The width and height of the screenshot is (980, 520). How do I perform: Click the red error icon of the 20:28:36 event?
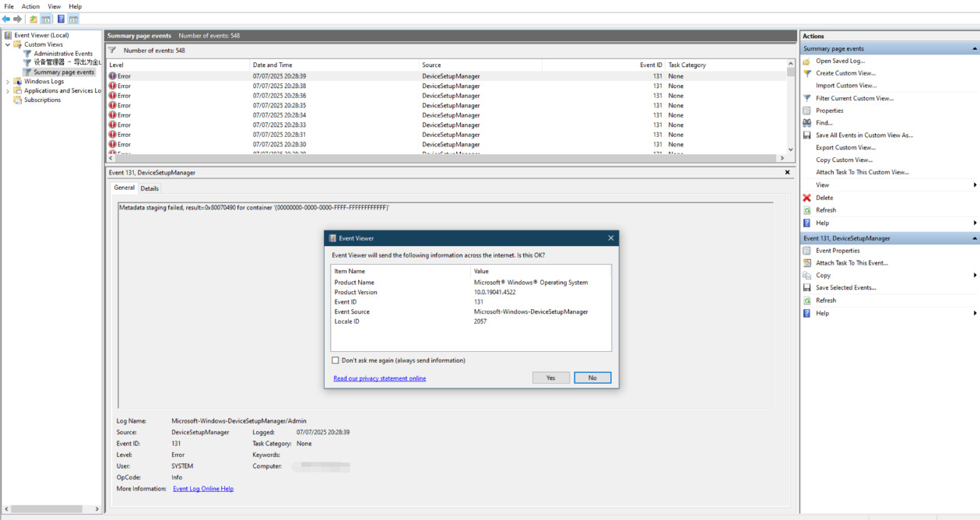(112, 96)
